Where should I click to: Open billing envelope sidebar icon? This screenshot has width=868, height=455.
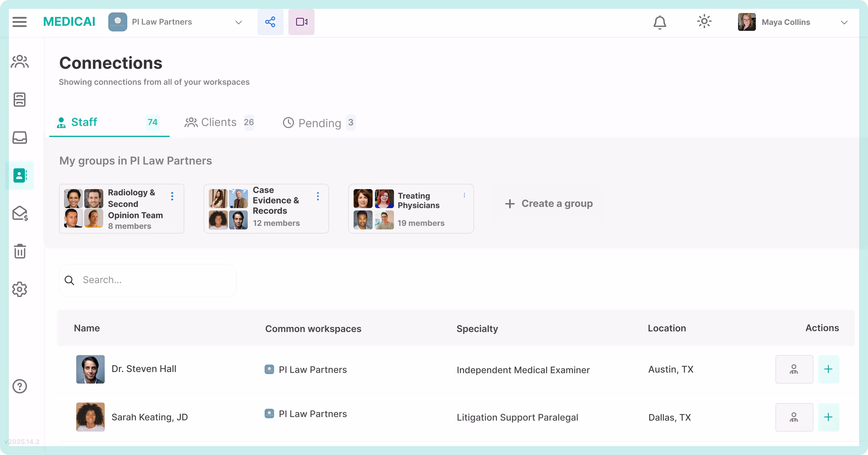pyautogui.click(x=20, y=213)
